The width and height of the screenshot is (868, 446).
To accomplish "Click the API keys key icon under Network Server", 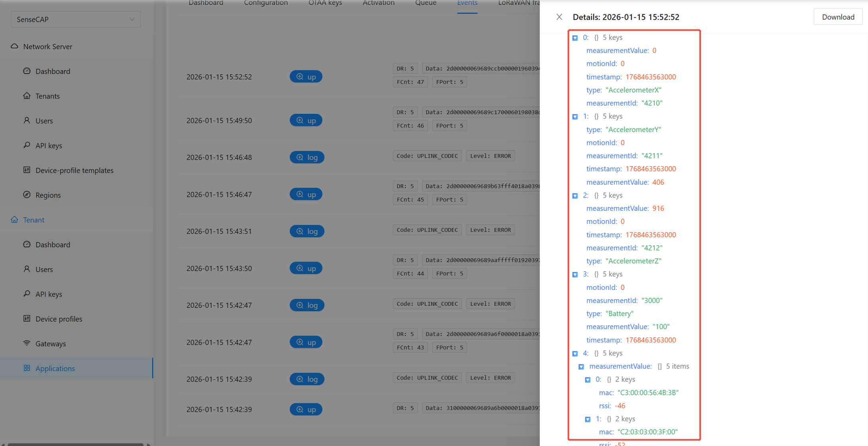I will pyautogui.click(x=27, y=145).
